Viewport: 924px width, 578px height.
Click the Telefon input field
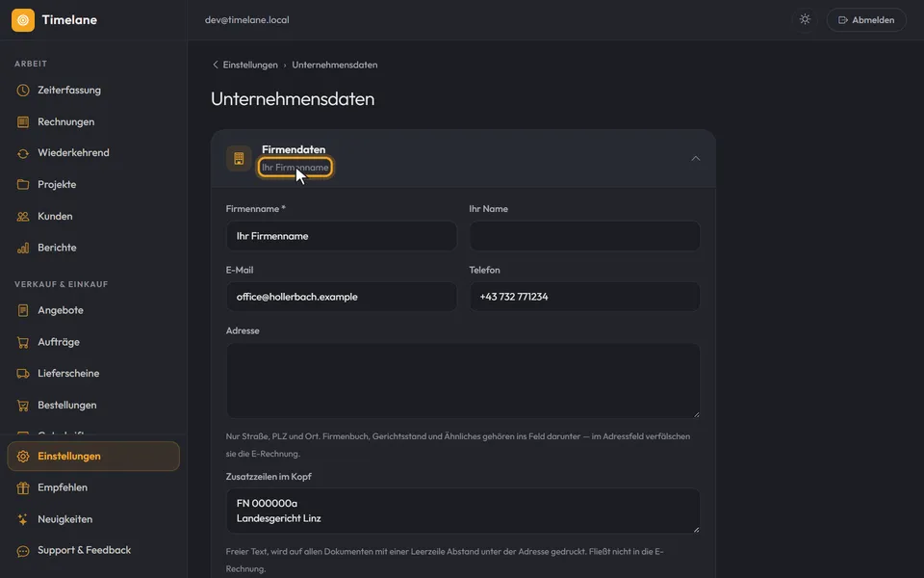584,297
